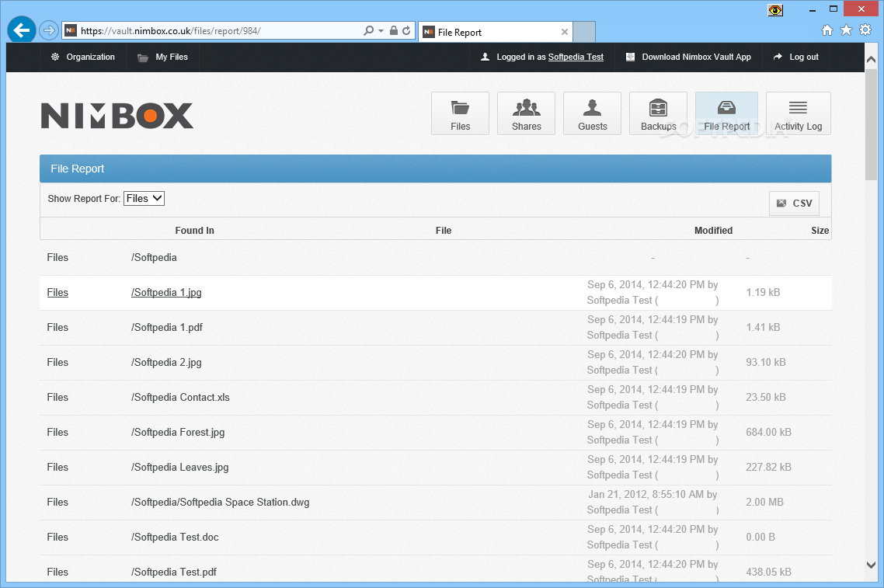The width and height of the screenshot is (884, 588).
Task: Open the Guests section button
Action: coord(592,113)
